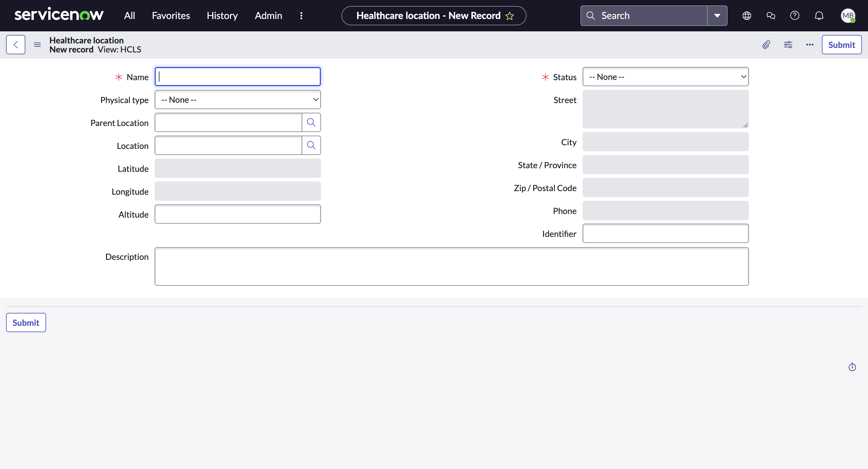Open the History menu

click(x=222, y=15)
